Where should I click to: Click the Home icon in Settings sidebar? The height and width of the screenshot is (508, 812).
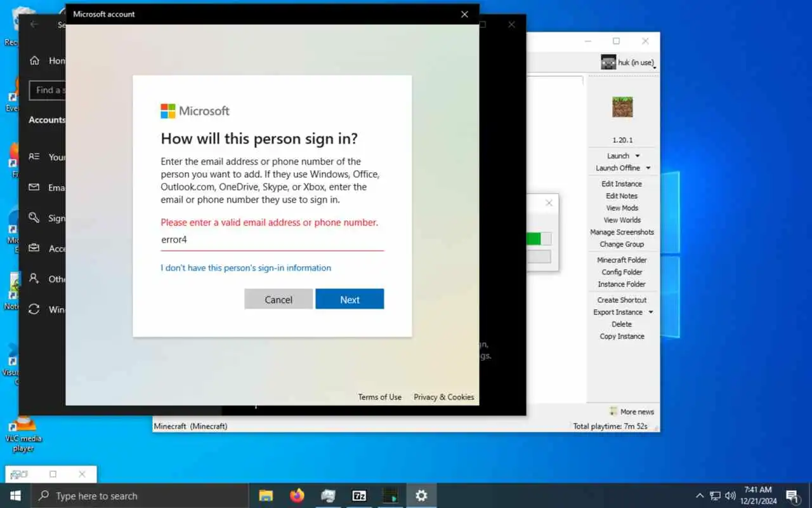point(34,61)
